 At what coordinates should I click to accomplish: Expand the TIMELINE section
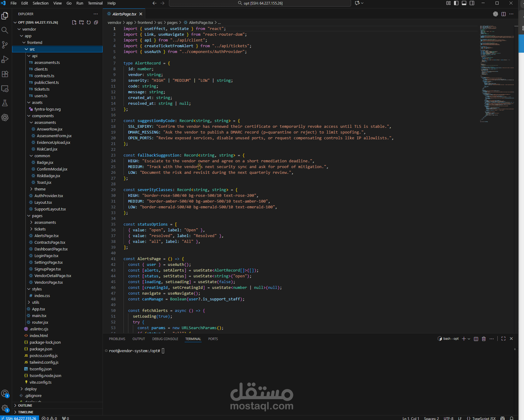tap(58, 412)
